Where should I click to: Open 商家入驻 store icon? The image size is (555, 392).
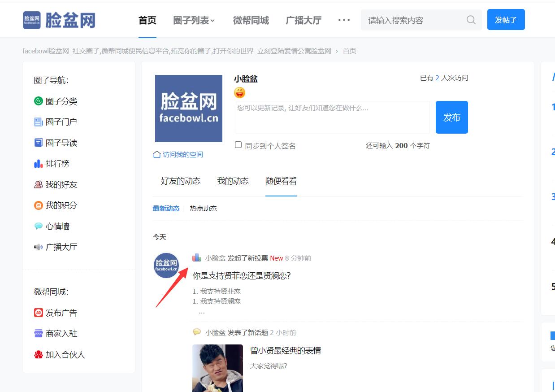coord(39,334)
